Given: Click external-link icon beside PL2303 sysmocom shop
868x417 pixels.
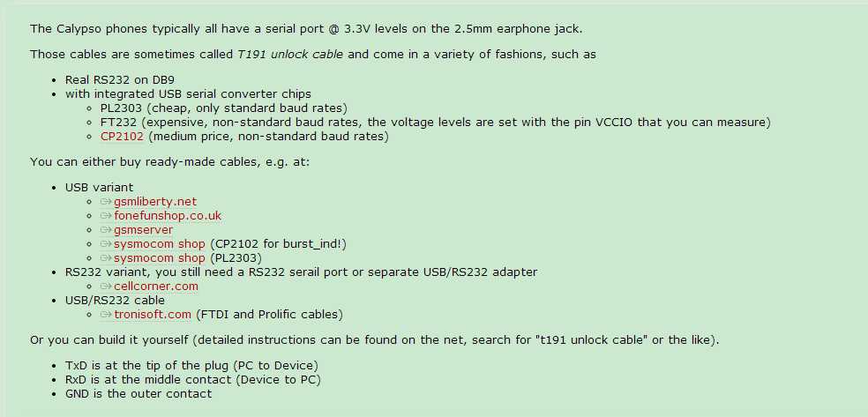Looking at the screenshot, I should 106,258.
